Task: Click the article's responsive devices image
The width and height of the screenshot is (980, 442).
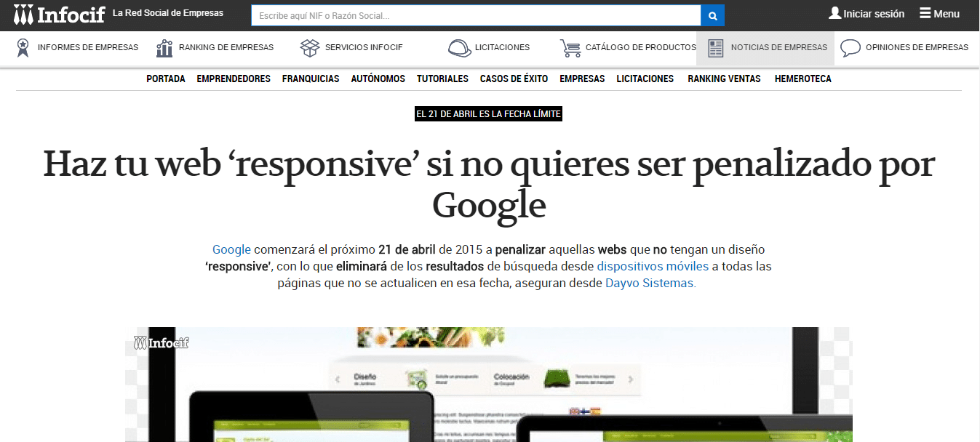Action: click(489, 385)
